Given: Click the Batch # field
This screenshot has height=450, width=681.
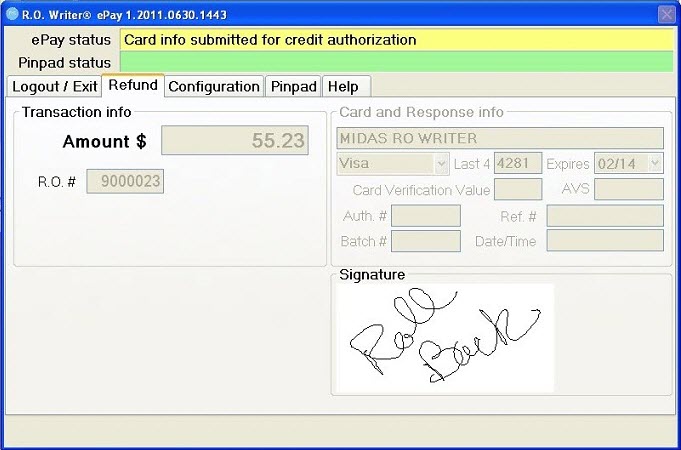Looking at the screenshot, I should coord(425,241).
